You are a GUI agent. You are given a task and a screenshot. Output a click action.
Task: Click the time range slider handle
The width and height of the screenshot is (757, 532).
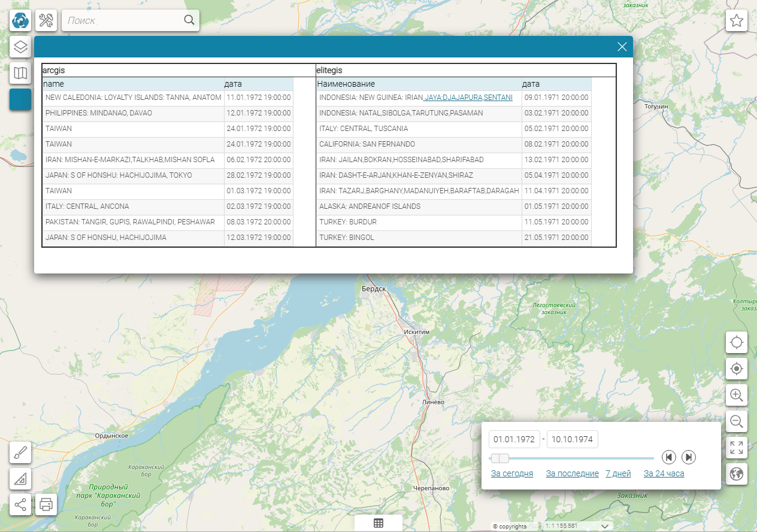pos(500,458)
